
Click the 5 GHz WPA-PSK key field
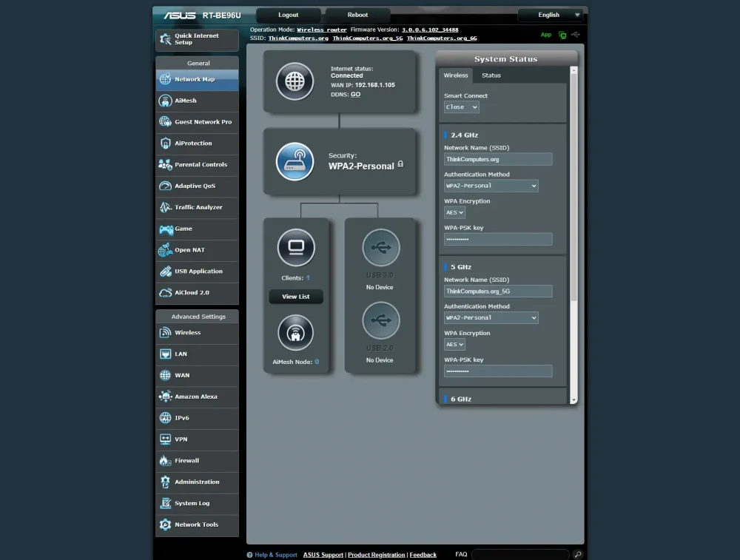pos(498,371)
